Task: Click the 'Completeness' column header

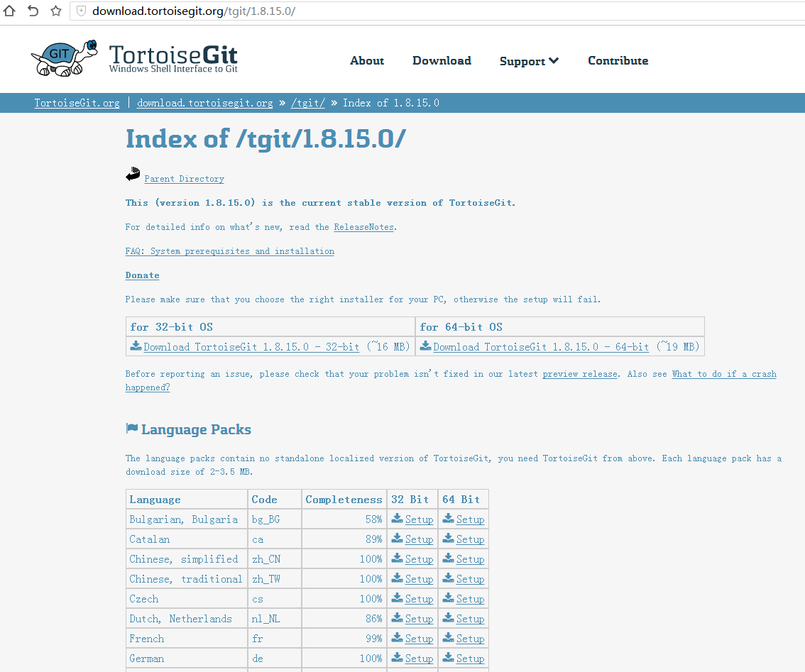Action: [344, 500]
